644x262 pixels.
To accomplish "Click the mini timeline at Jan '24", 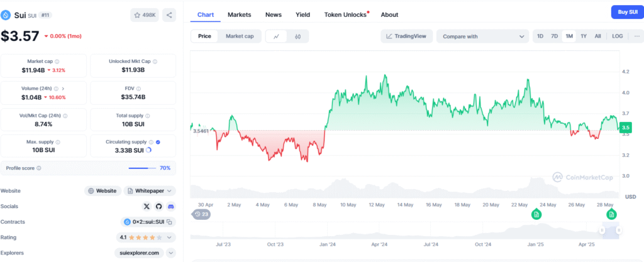I will click(327, 231).
